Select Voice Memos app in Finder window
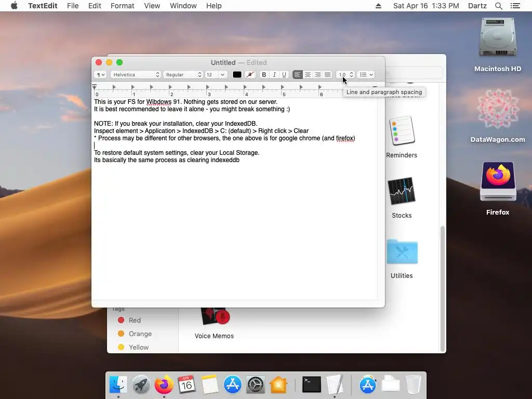 click(215, 316)
